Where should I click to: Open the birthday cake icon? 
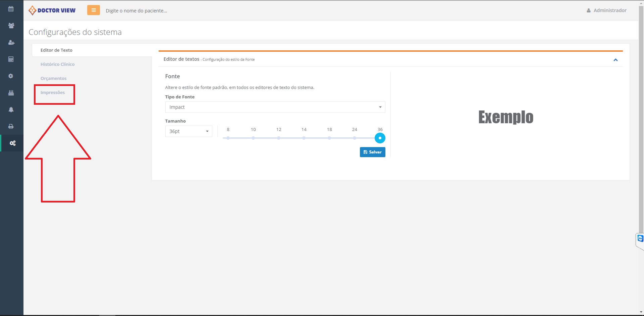pos(11,93)
